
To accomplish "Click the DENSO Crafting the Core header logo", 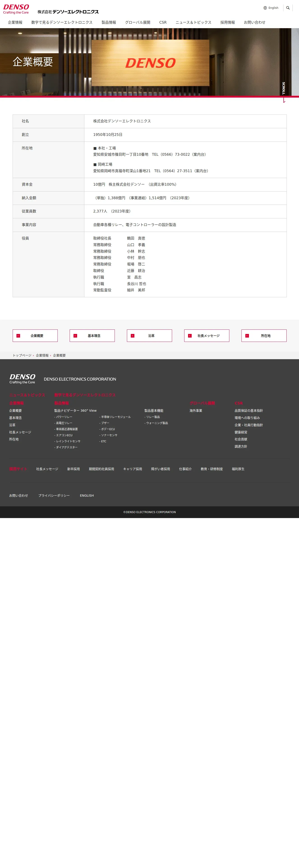I will (16, 9).
